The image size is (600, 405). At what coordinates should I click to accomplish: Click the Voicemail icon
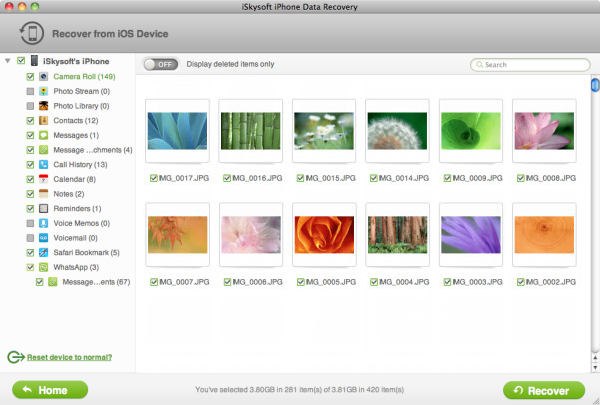pyautogui.click(x=44, y=238)
